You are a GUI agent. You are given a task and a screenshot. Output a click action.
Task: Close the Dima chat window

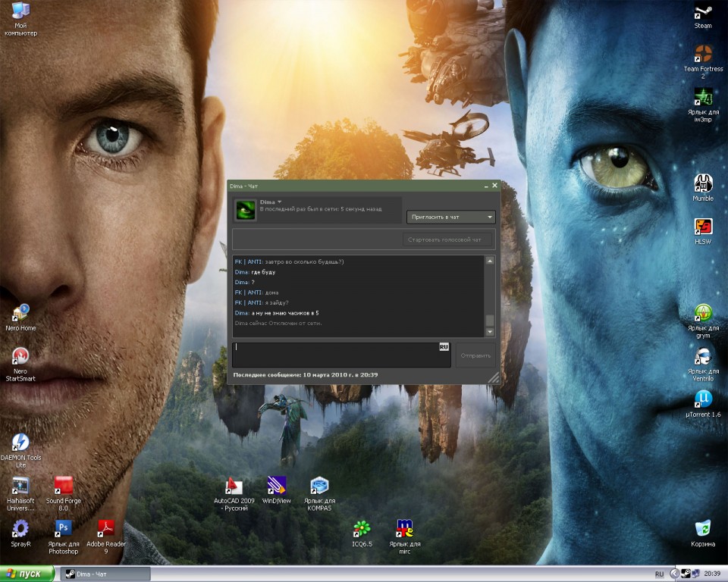[495, 185]
